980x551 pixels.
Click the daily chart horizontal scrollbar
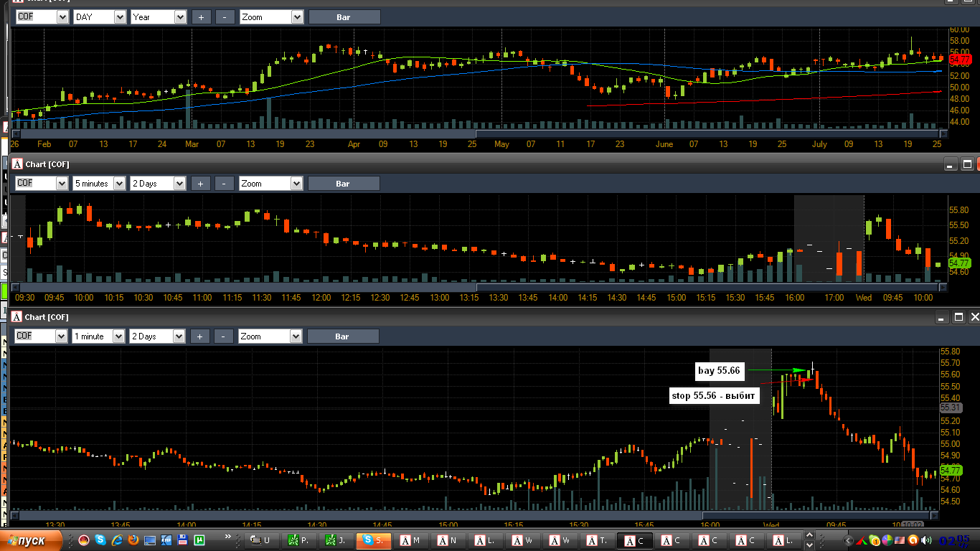477,133
